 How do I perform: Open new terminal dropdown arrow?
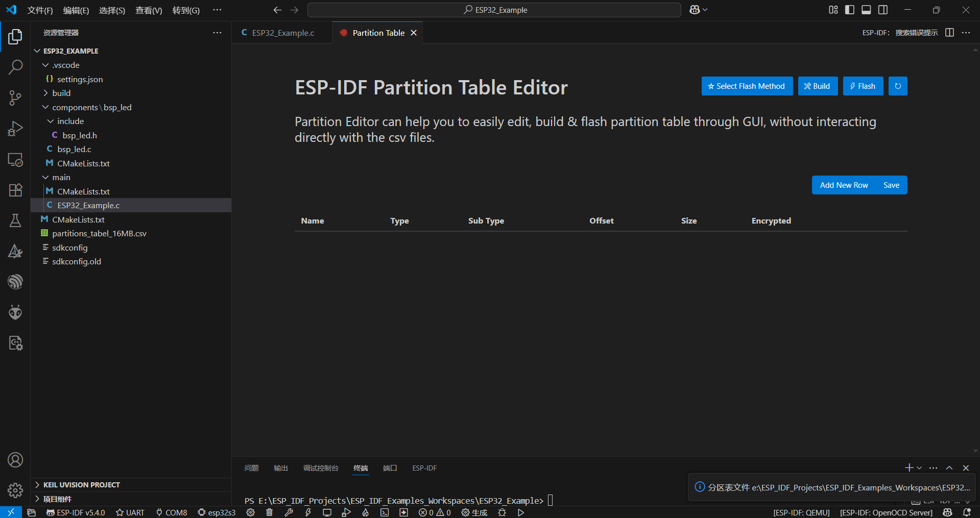(x=919, y=468)
